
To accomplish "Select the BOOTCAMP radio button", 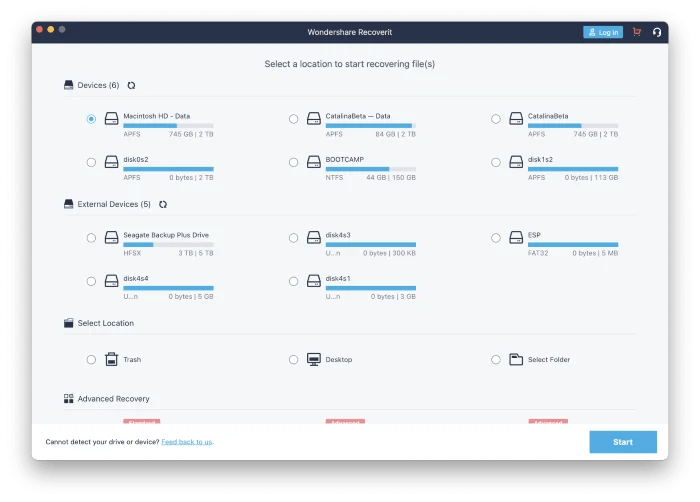I will (x=293, y=162).
